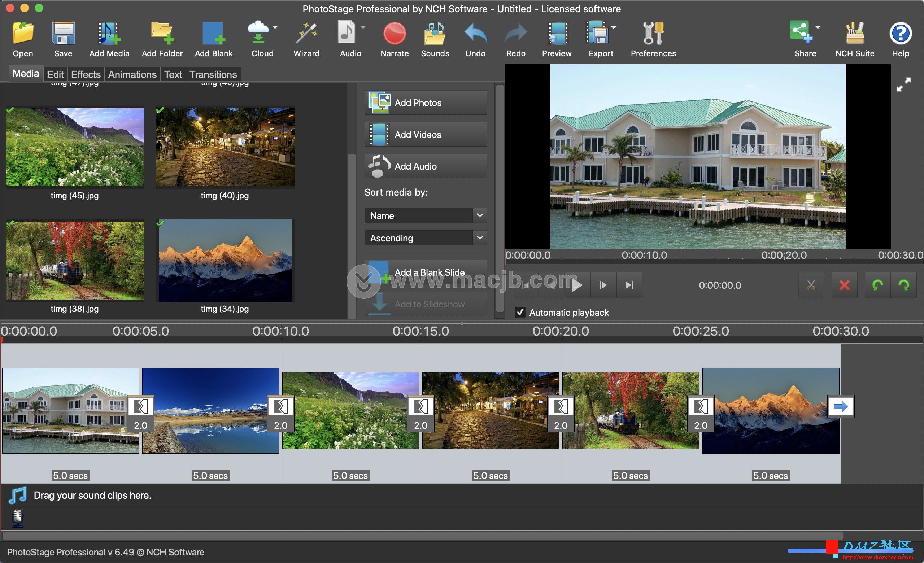Open the Export dropdown arrow
Image resolution: width=924 pixels, height=563 pixels.
click(614, 27)
